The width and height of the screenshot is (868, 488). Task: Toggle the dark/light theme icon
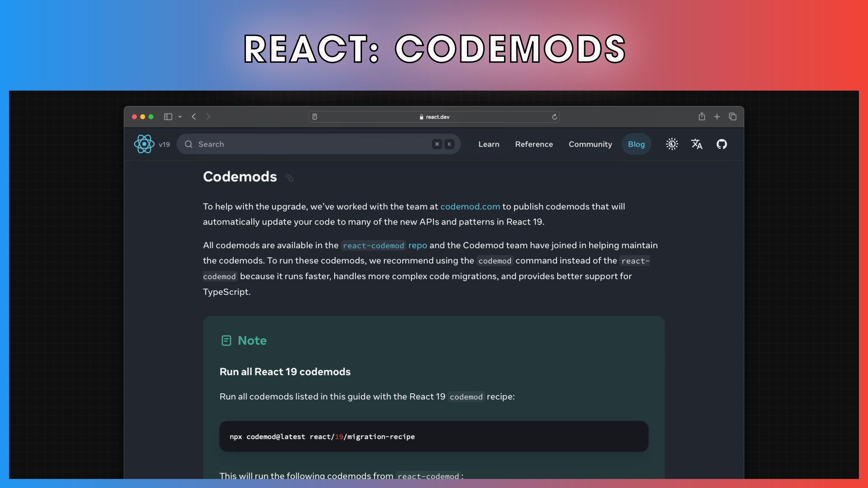click(672, 144)
